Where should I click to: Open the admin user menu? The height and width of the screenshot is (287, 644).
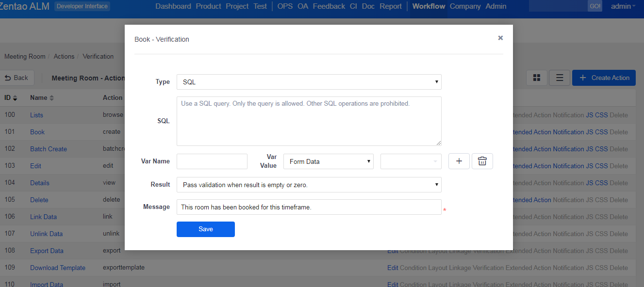(623, 6)
